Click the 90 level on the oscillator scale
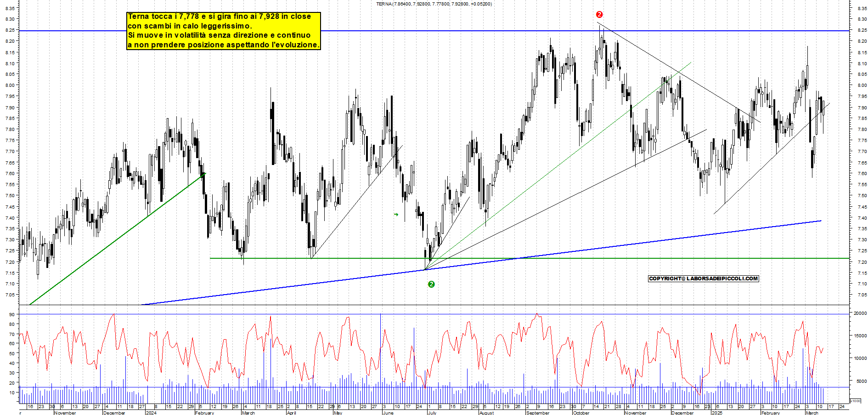 pyautogui.click(x=11, y=314)
